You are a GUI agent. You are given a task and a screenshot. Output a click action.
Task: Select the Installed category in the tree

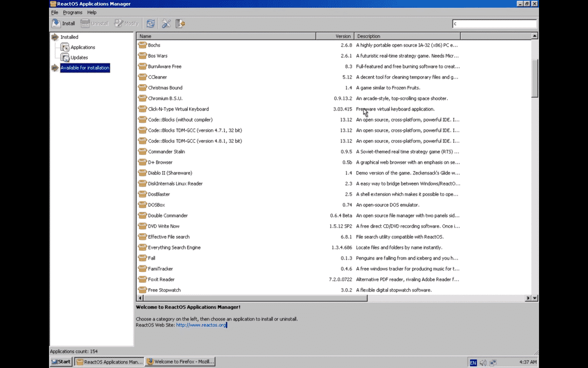(x=69, y=37)
